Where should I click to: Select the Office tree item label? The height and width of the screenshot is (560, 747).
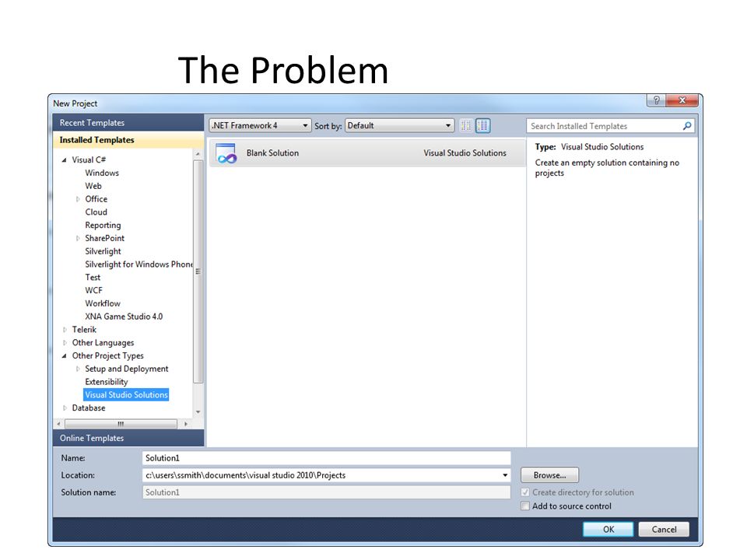(x=96, y=199)
